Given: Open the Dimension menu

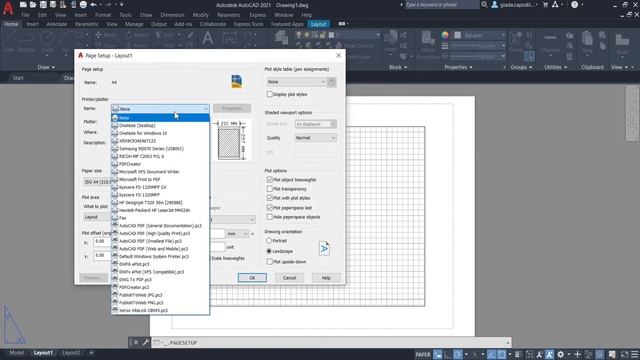Looking at the screenshot, I should [172, 15].
